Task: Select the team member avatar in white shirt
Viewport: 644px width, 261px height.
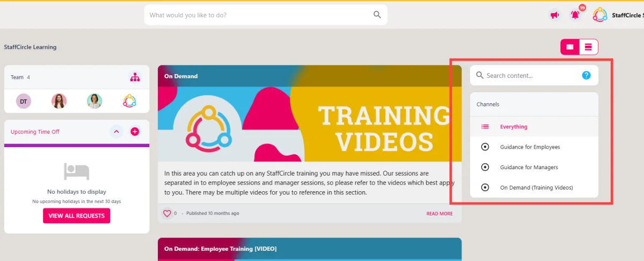Action: (94, 101)
